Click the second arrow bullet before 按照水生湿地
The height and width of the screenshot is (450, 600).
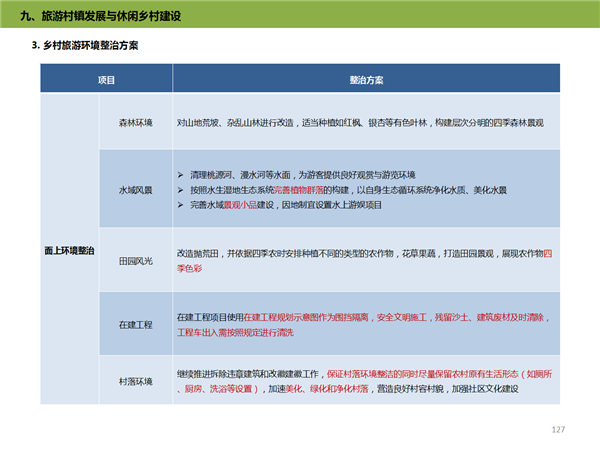[x=180, y=188]
